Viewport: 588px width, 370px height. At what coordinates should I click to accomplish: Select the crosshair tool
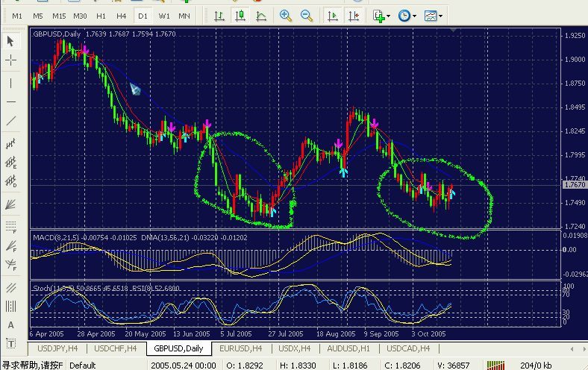tap(11, 60)
